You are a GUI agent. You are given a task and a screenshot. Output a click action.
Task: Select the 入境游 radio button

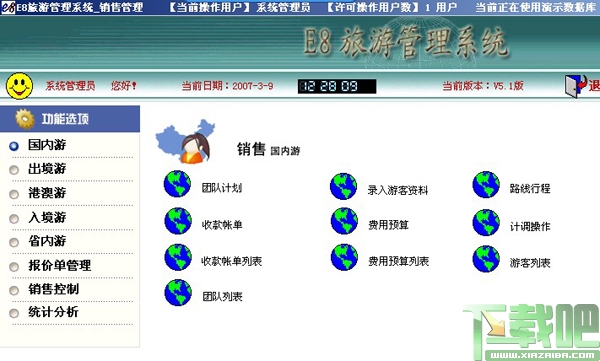(x=14, y=219)
